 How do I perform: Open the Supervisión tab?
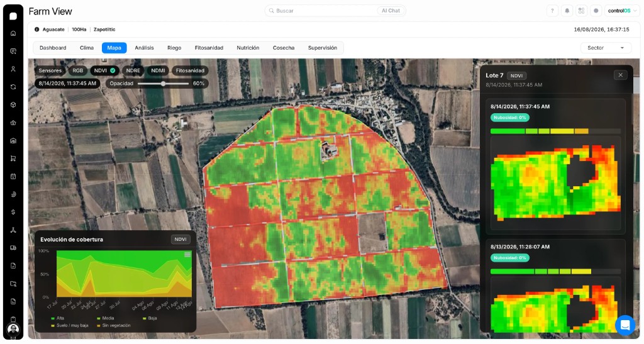tap(323, 48)
